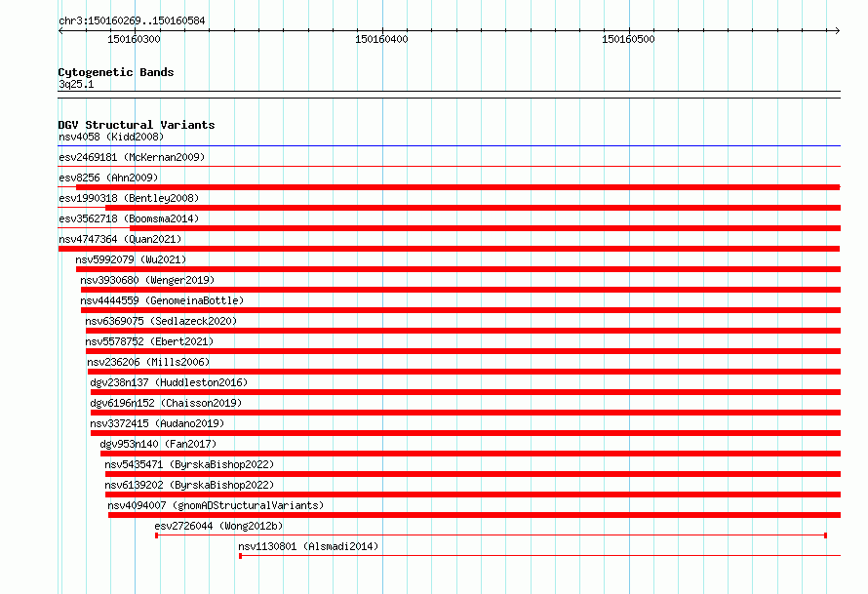Click the red bar under nsv6369075
The image size is (868, 594).
click(x=463, y=331)
